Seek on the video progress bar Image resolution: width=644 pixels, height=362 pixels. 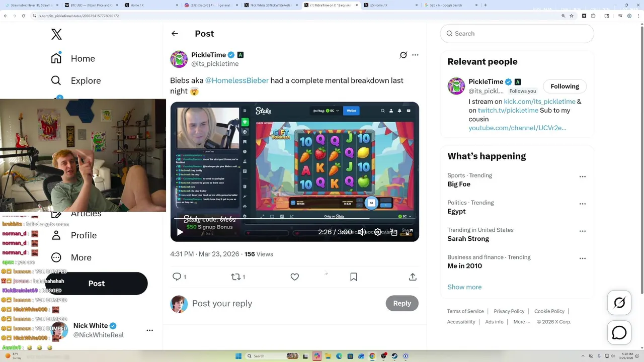coord(294,219)
